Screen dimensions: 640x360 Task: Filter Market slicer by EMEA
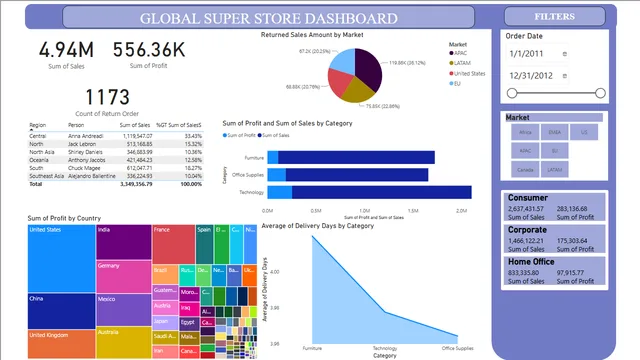pos(554,132)
